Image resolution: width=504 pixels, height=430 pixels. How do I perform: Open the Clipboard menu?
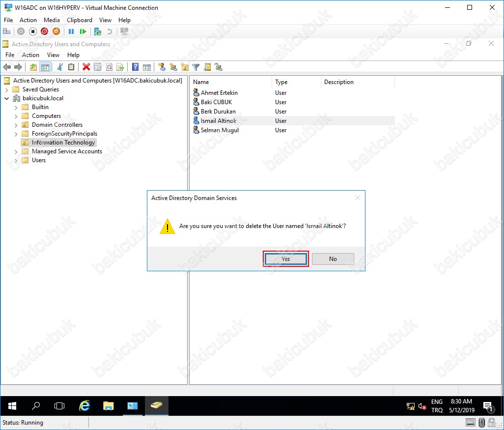click(x=80, y=20)
